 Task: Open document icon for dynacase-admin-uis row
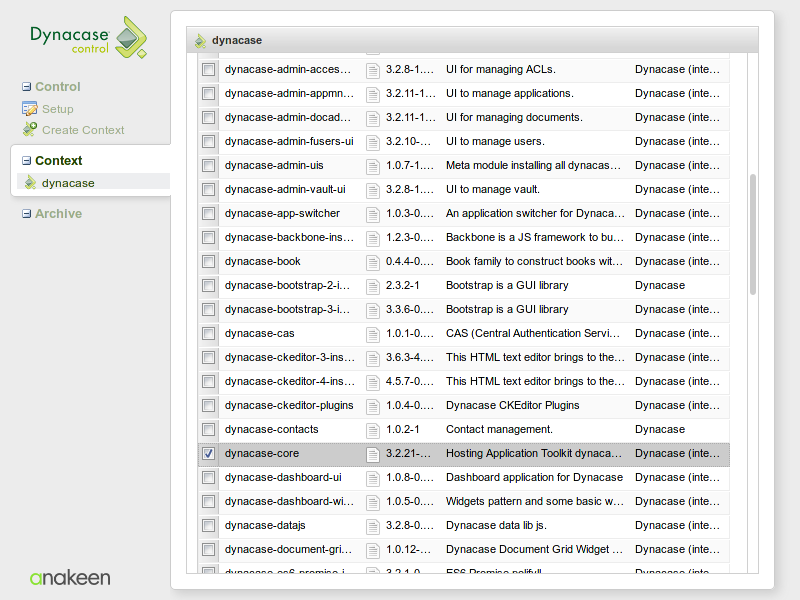pyautogui.click(x=373, y=166)
